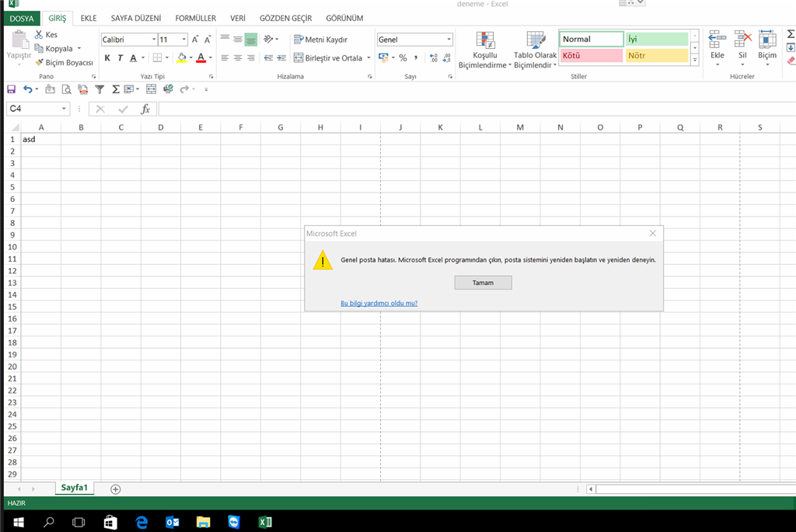Expand the Kopyala dropdown arrow
The width and height of the screenshot is (796, 532).
tap(79, 49)
